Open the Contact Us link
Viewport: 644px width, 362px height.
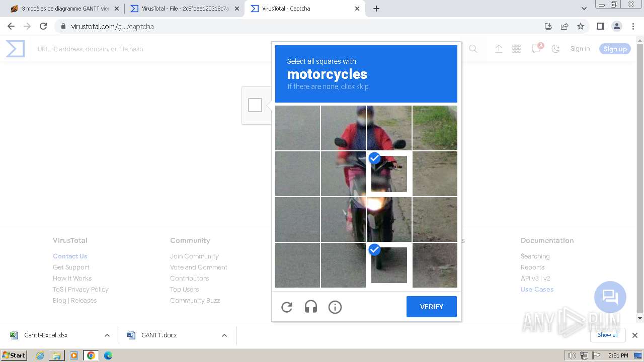(x=70, y=256)
